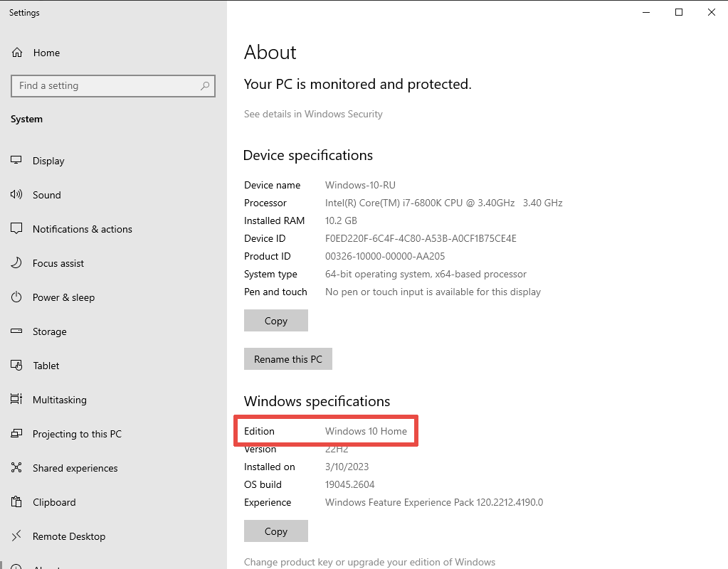Open Shared experiences
This screenshot has width=728, height=569.
coord(75,468)
